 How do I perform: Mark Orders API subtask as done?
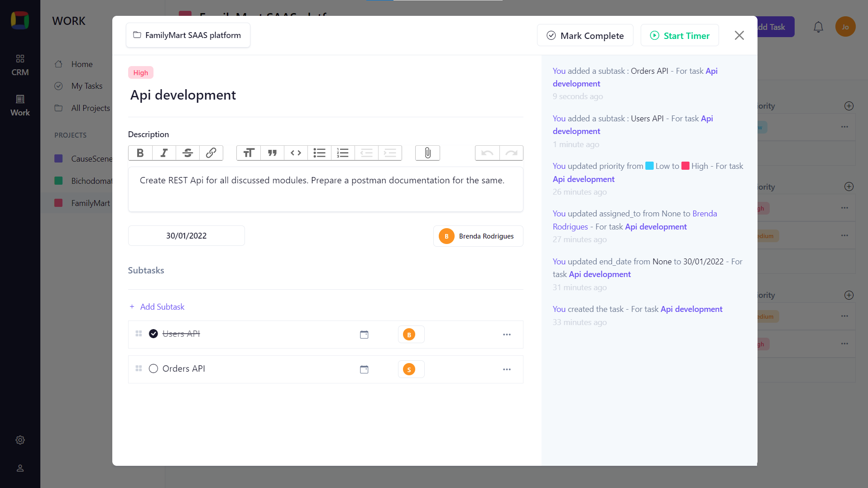pos(153,368)
